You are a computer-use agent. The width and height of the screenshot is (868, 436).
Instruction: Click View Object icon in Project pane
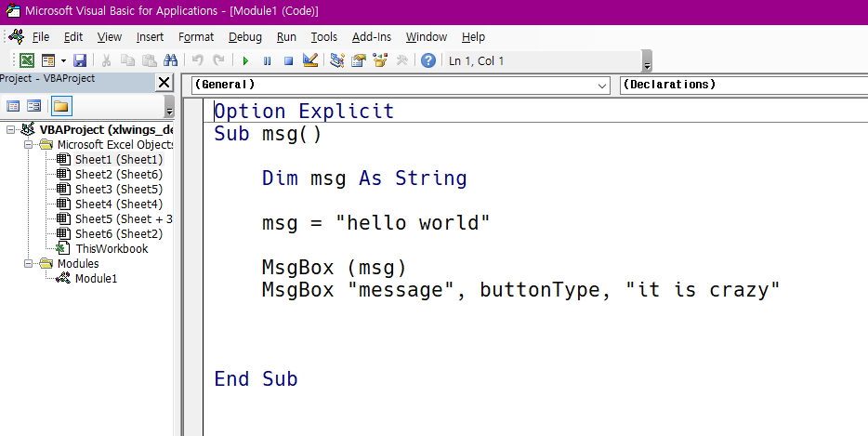pyautogui.click(x=34, y=106)
